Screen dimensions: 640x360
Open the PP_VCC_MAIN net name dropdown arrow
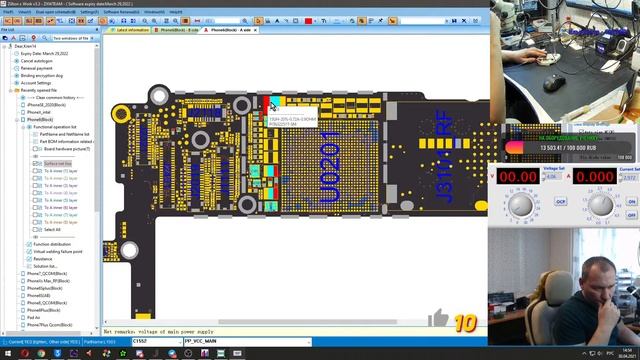click(x=309, y=341)
